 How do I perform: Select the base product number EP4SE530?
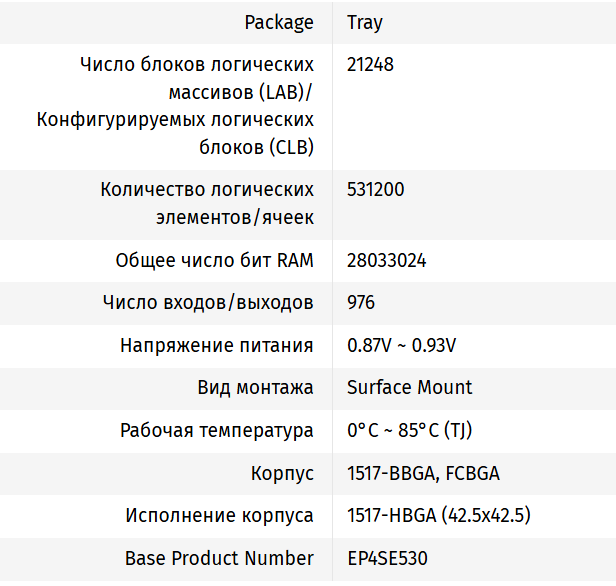(388, 559)
